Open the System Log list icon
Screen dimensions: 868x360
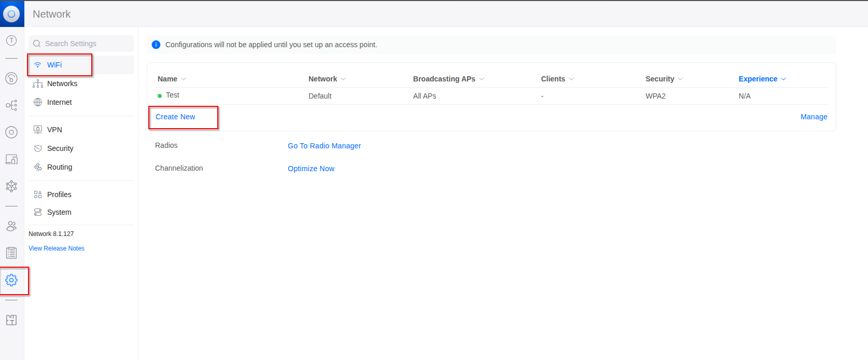coord(11,253)
